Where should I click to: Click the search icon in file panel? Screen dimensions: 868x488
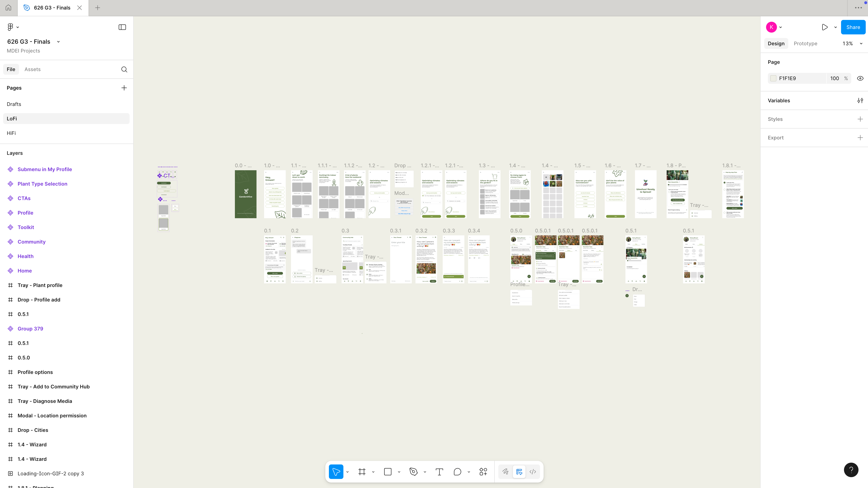124,69
